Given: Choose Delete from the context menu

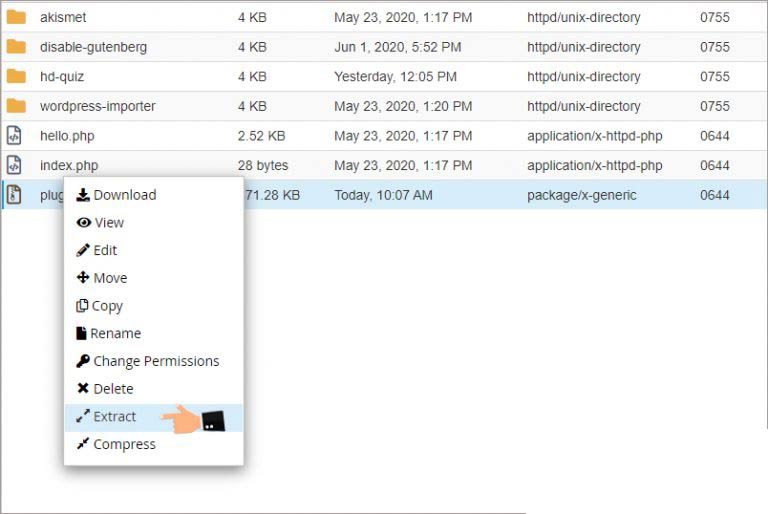Looking at the screenshot, I should [153, 389].
